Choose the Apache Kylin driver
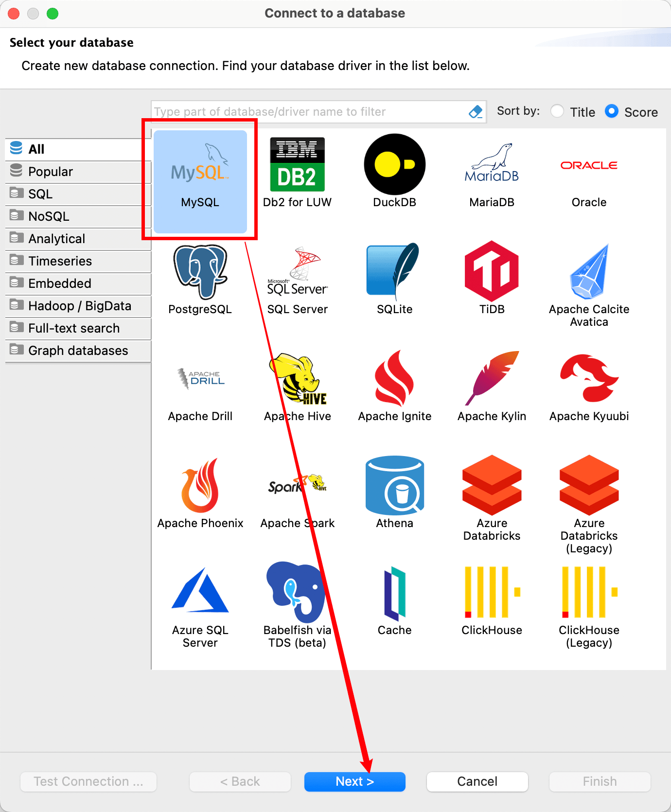Viewport: 671px width, 812px height. [x=492, y=386]
